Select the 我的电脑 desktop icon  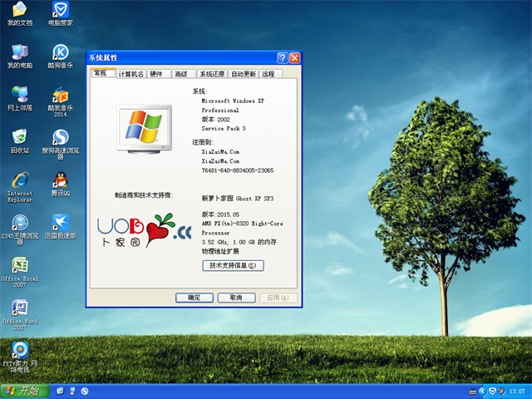coord(19,52)
